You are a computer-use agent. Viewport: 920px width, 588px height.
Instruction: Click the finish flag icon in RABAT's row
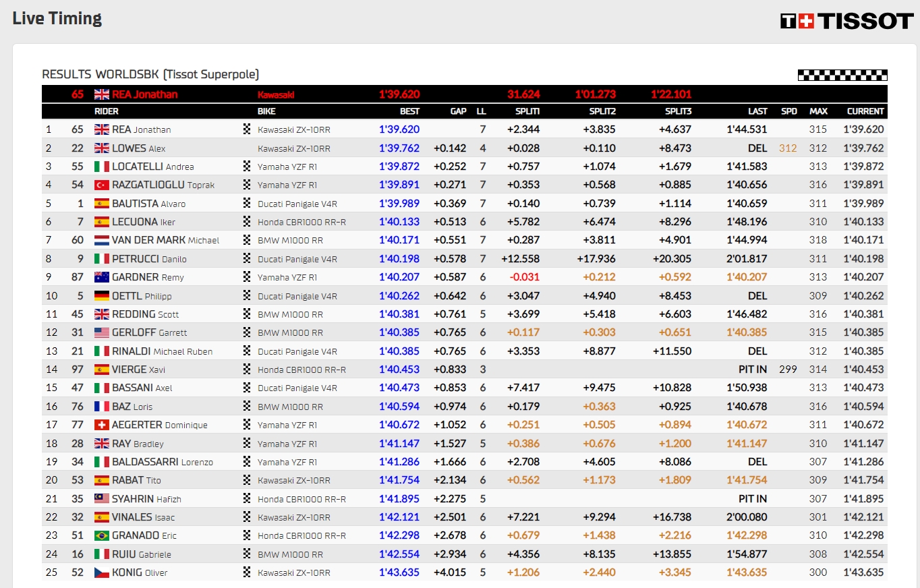tap(247, 480)
